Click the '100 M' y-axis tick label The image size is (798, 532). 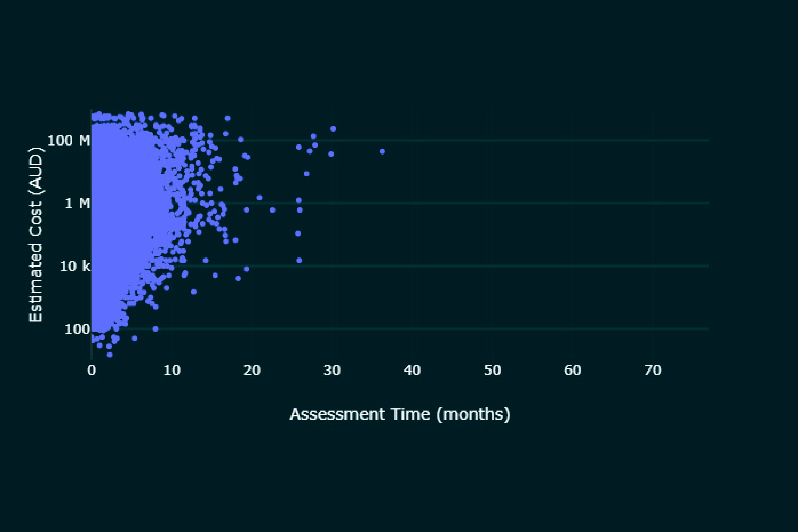point(69,140)
